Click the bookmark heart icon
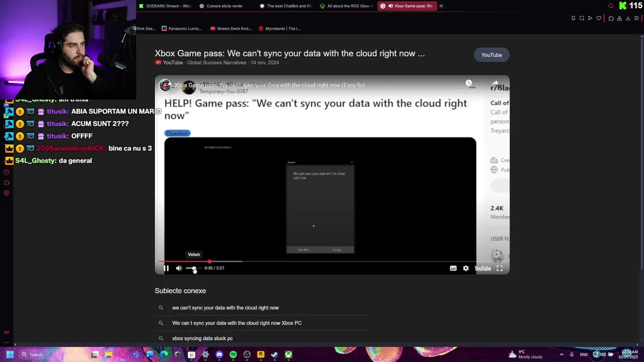644x362 pixels. tap(599, 19)
